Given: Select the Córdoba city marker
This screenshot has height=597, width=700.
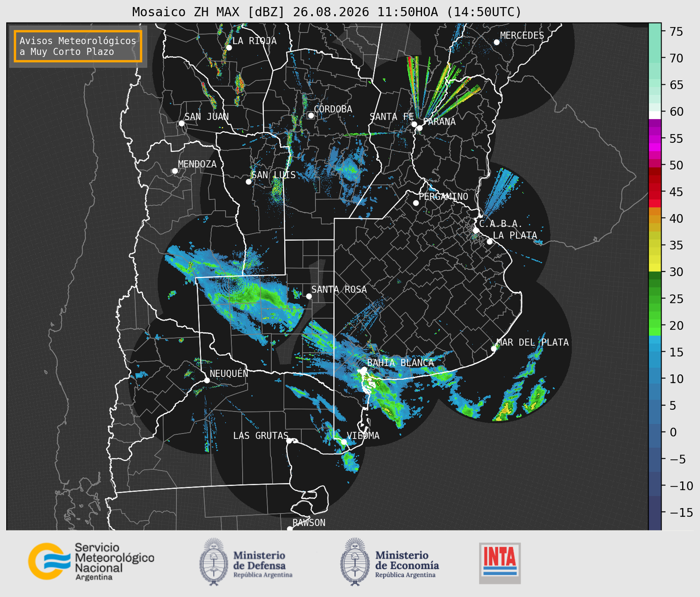Looking at the screenshot, I should (x=311, y=115).
